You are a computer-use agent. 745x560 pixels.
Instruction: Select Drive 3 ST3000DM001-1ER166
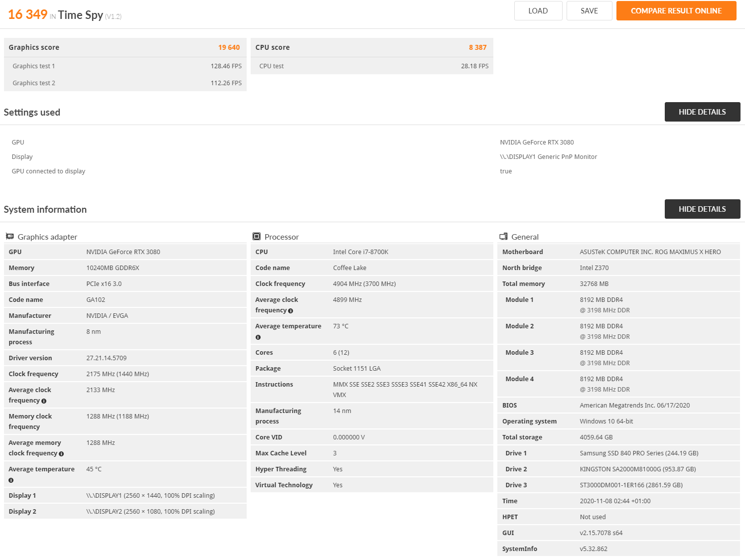(631, 485)
